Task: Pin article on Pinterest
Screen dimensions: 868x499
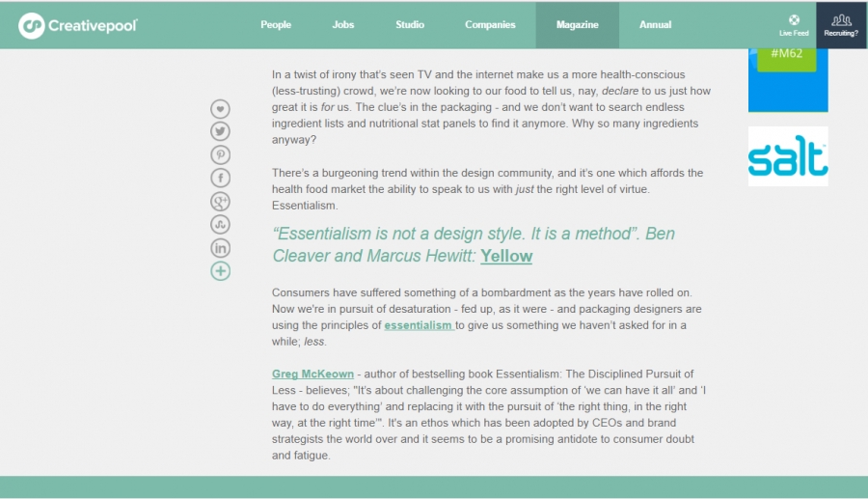Action: click(221, 155)
